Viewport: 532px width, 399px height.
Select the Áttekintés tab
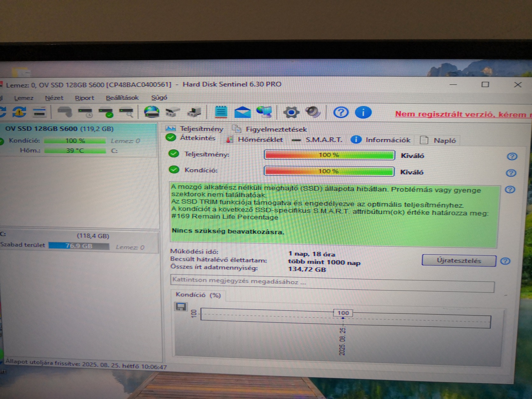[x=191, y=138]
